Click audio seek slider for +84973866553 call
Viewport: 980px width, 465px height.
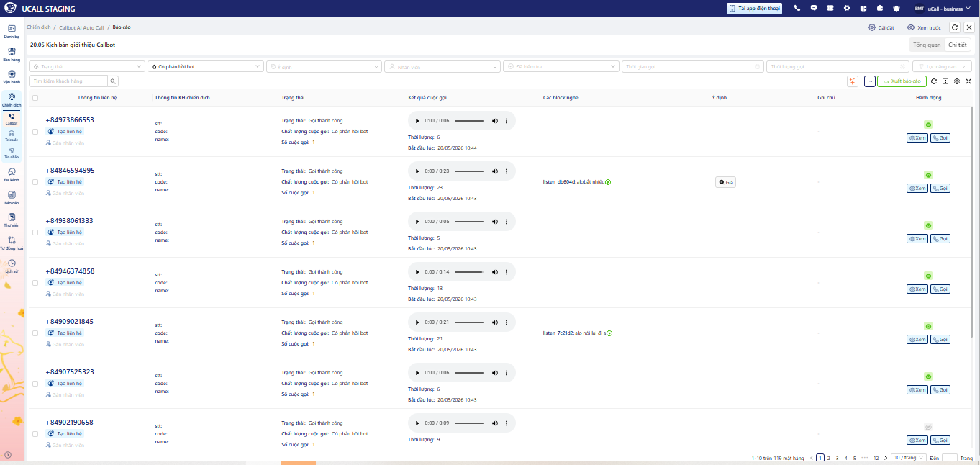click(469, 121)
